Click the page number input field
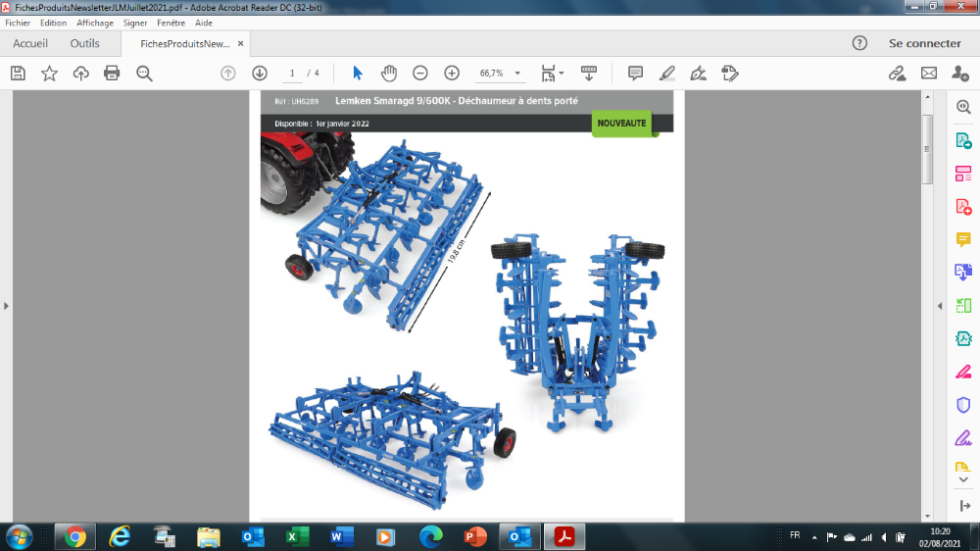 [x=292, y=74]
